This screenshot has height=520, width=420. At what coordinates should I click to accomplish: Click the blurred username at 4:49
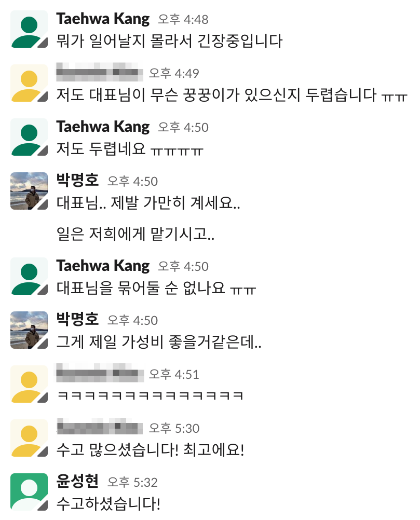point(100,72)
